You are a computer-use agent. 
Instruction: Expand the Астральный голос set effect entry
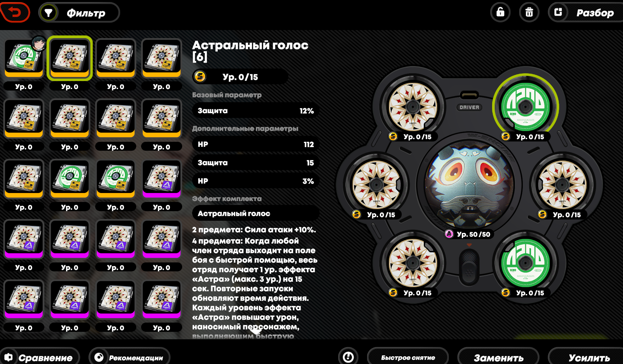[x=256, y=213]
